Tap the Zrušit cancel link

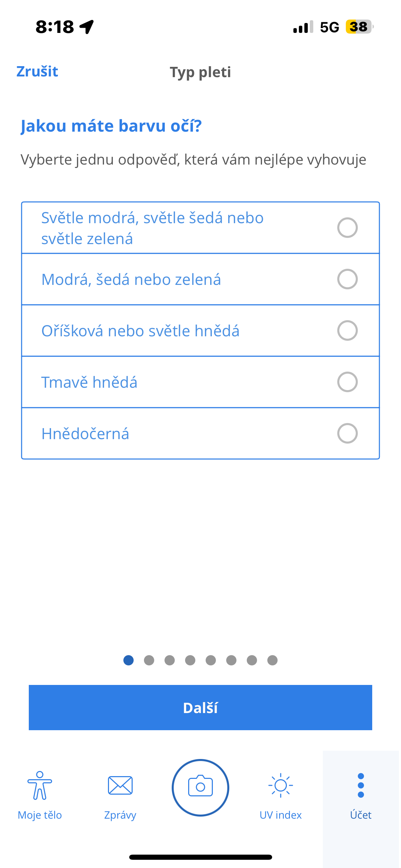pos(37,72)
